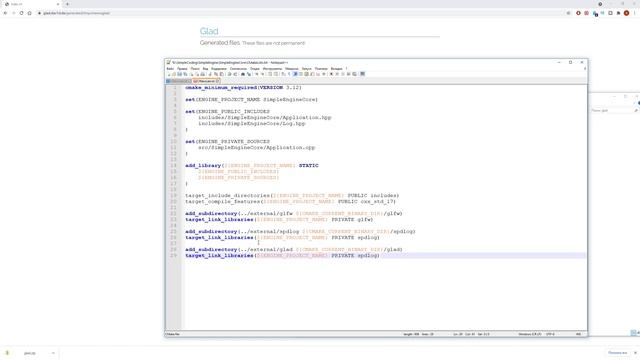The width and height of the screenshot is (640, 360).
Task: Open the Синтаксисы menu
Action: (238, 69)
